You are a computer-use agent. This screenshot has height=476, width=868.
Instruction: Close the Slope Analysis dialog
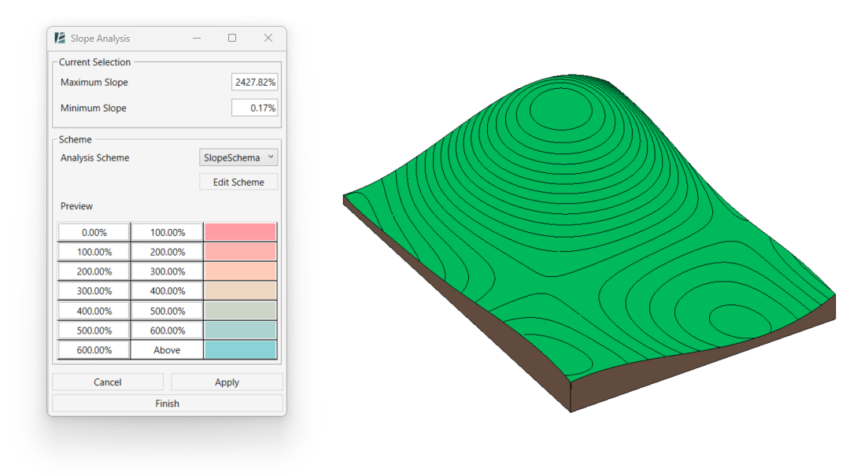268,38
